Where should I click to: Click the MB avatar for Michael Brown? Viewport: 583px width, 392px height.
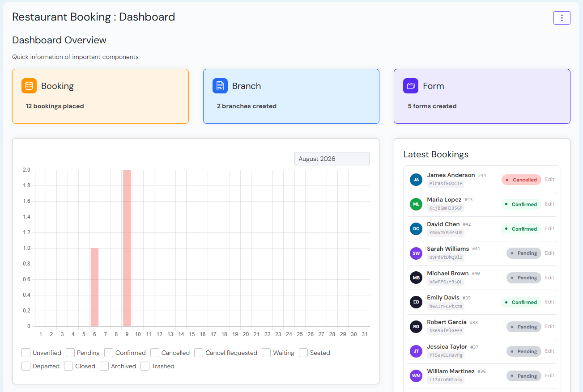point(416,278)
